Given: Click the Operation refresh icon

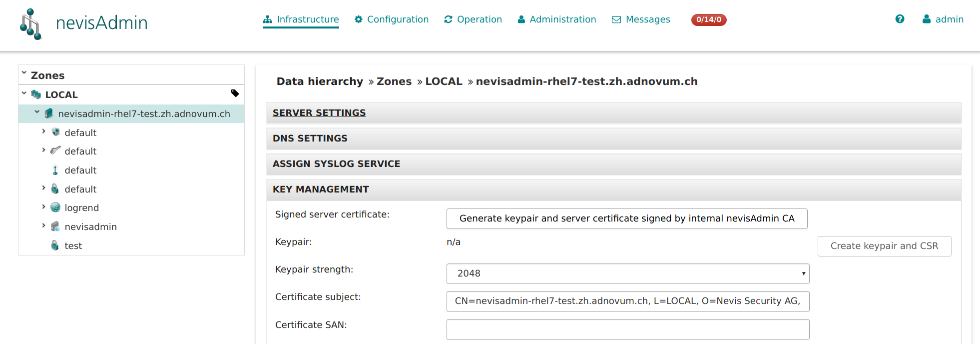Looking at the screenshot, I should [449, 19].
